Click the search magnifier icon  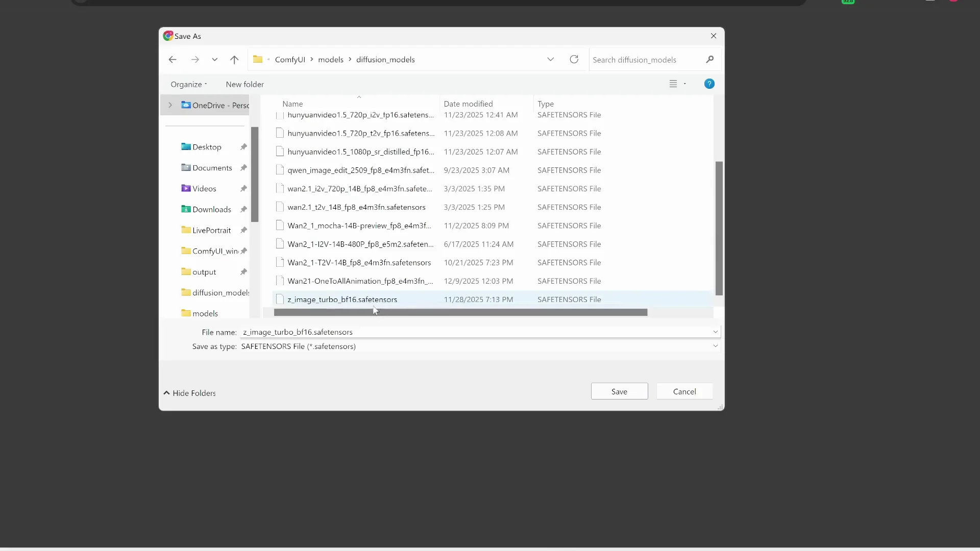[x=709, y=59]
